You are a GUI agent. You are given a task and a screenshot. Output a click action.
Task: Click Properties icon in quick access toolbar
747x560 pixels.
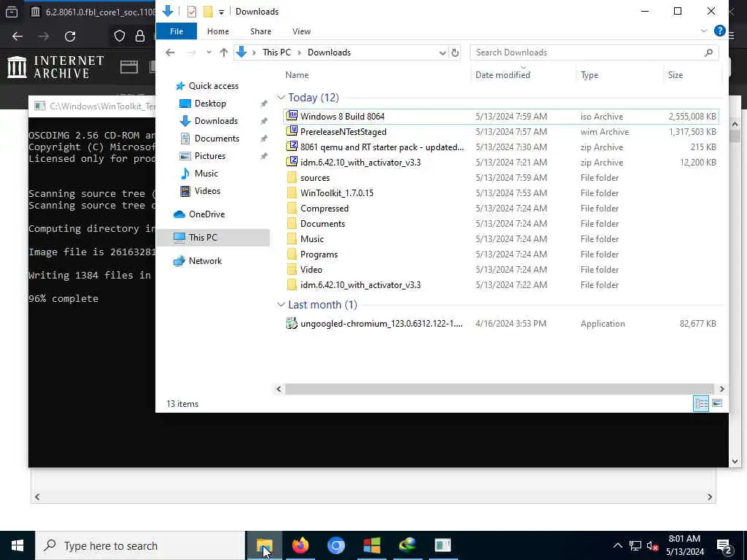click(192, 12)
